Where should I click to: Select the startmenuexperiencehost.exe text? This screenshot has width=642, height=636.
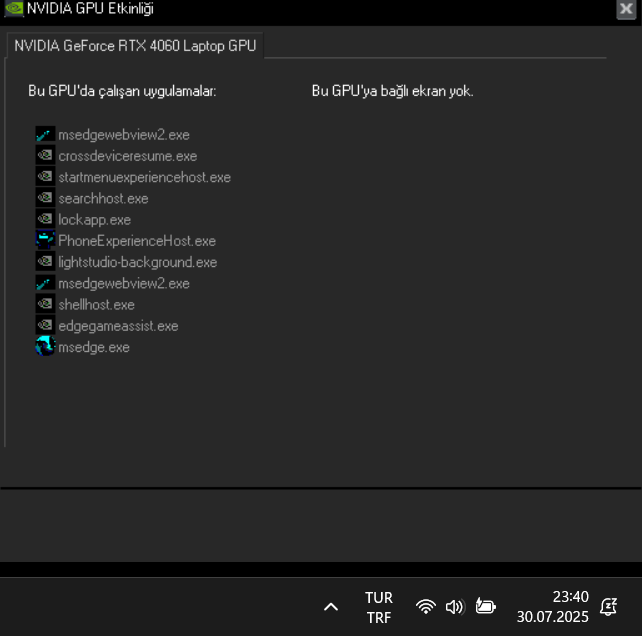coord(145,177)
